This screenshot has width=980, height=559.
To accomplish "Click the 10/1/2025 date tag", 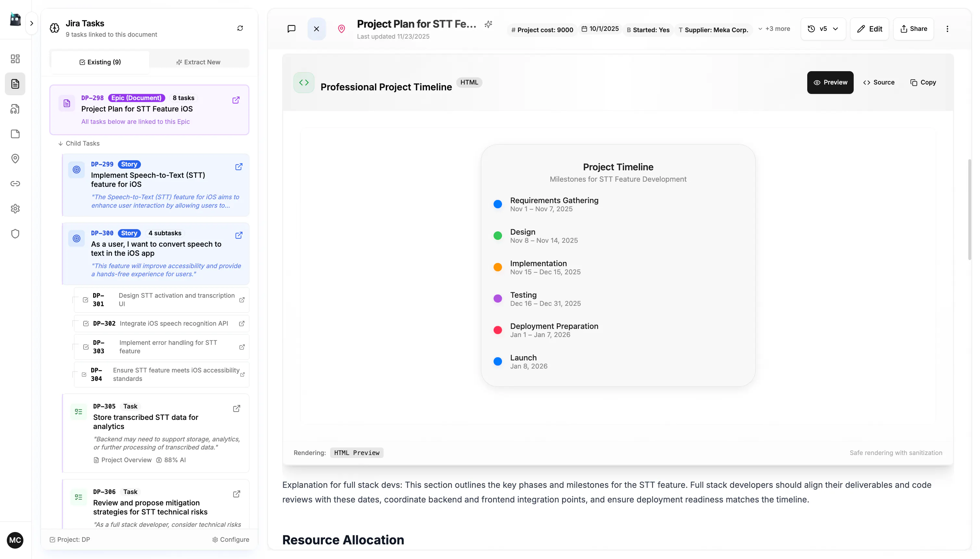I will [600, 29].
